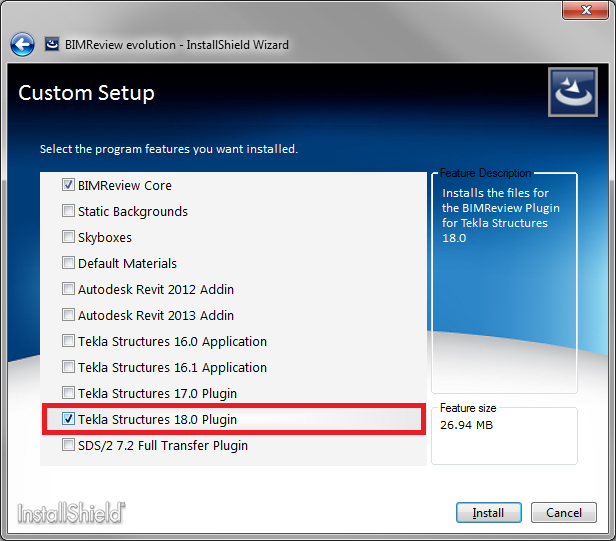Screen dimensions: 616x541
Task: Check Tekla Structures 16.0 Application checkbox
Action: 68,341
